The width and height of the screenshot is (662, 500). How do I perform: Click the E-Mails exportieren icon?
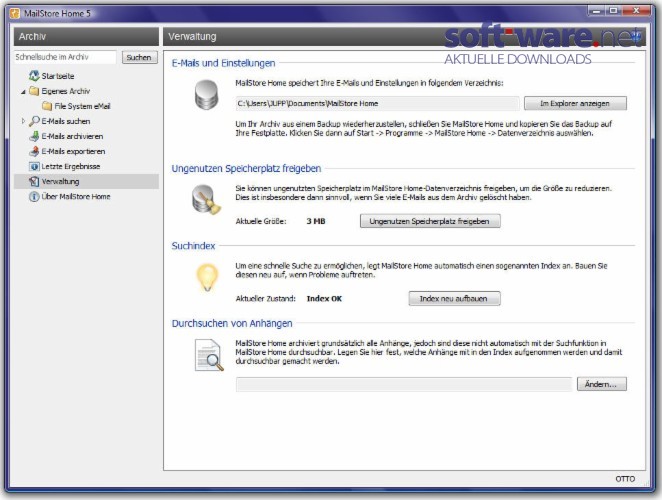[34, 151]
